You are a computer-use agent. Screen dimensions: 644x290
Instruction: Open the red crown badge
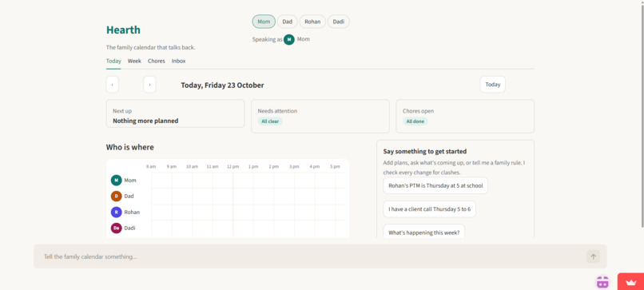pyautogui.click(x=631, y=282)
